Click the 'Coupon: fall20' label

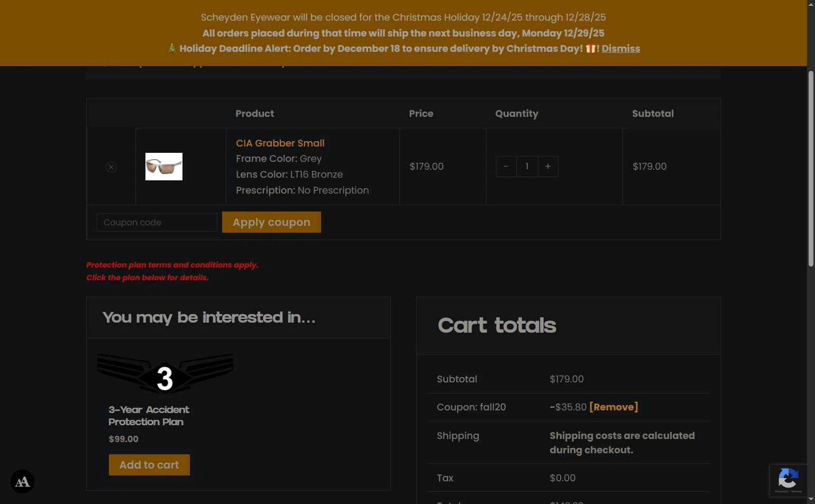click(x=471, y=407)
